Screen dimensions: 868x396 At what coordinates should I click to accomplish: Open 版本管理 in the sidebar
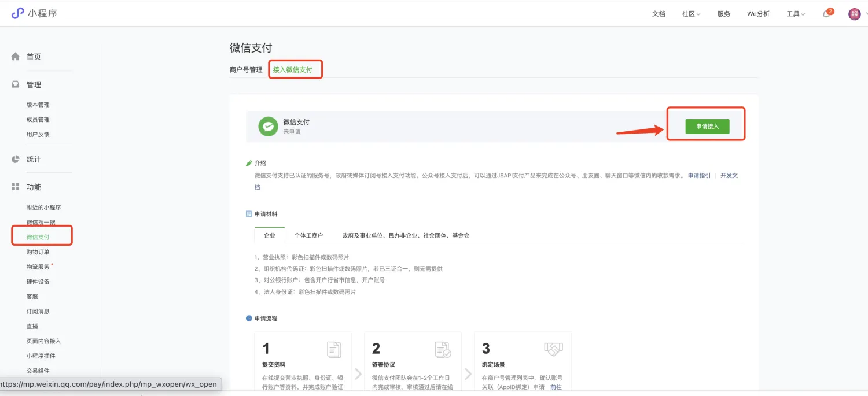(x=38, y=105)
